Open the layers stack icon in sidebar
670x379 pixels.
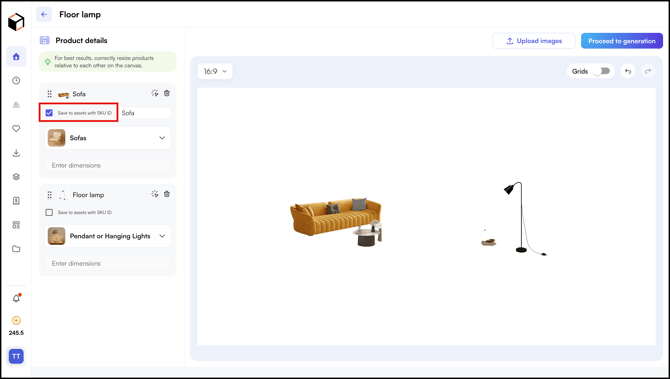[16, 176]
